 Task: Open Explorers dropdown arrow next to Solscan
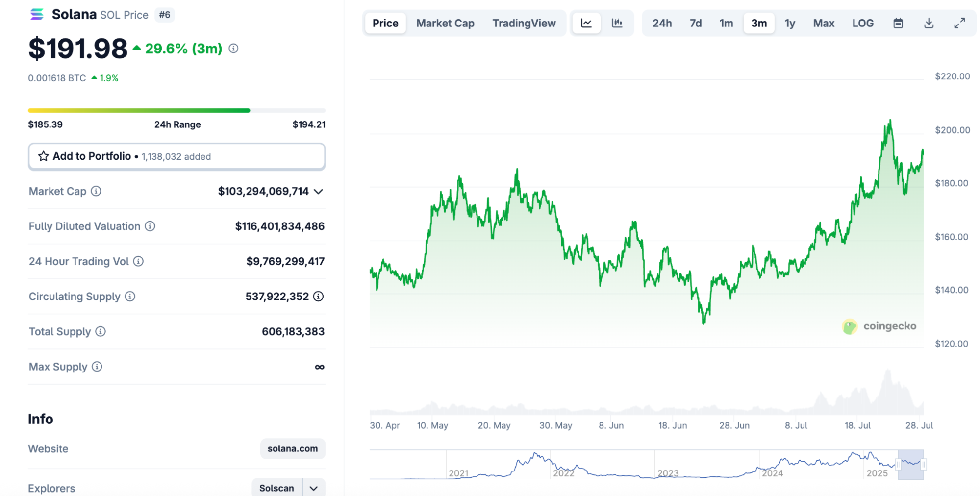[x=314, y=488]
